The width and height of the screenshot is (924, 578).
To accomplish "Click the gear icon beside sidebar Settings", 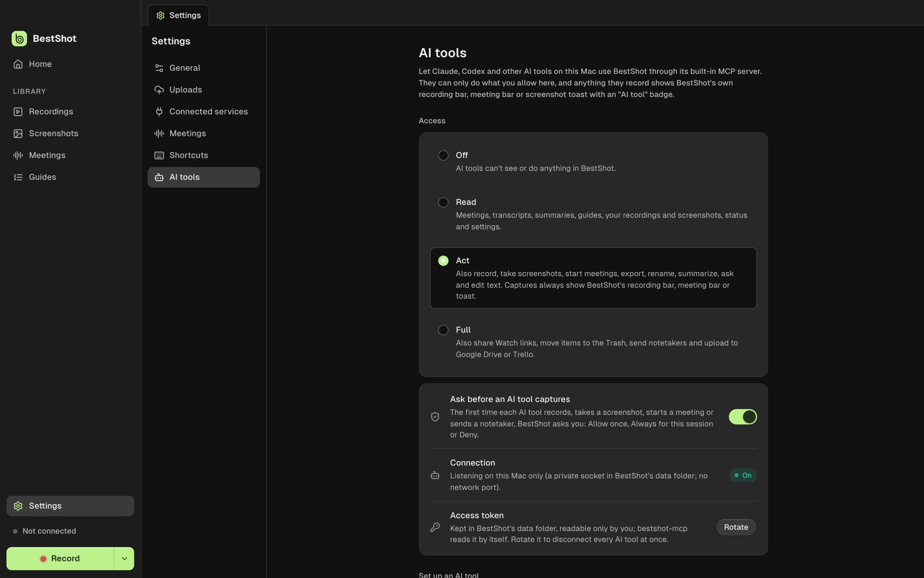I will tap(18, 506).
